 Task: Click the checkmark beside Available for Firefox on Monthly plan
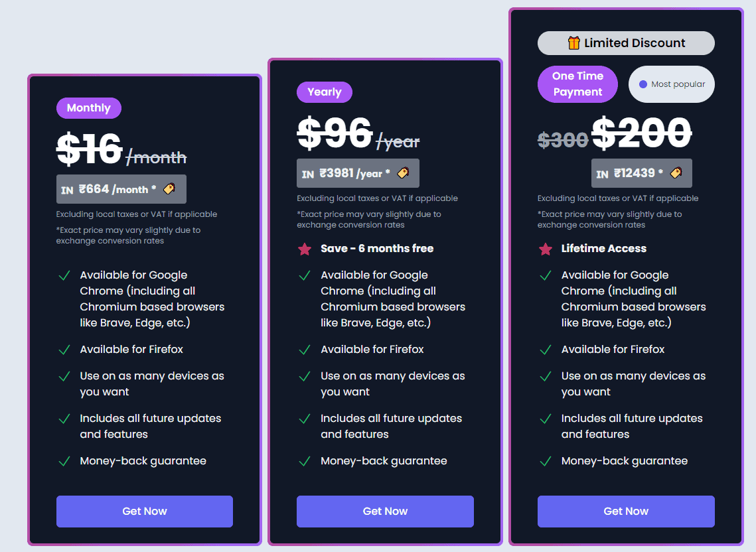(64, 350)
